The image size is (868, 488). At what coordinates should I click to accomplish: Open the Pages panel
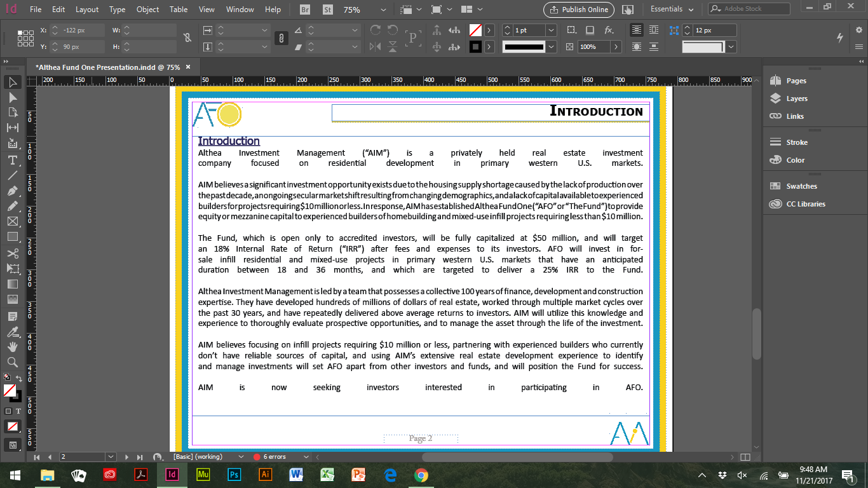coord(792,80)
